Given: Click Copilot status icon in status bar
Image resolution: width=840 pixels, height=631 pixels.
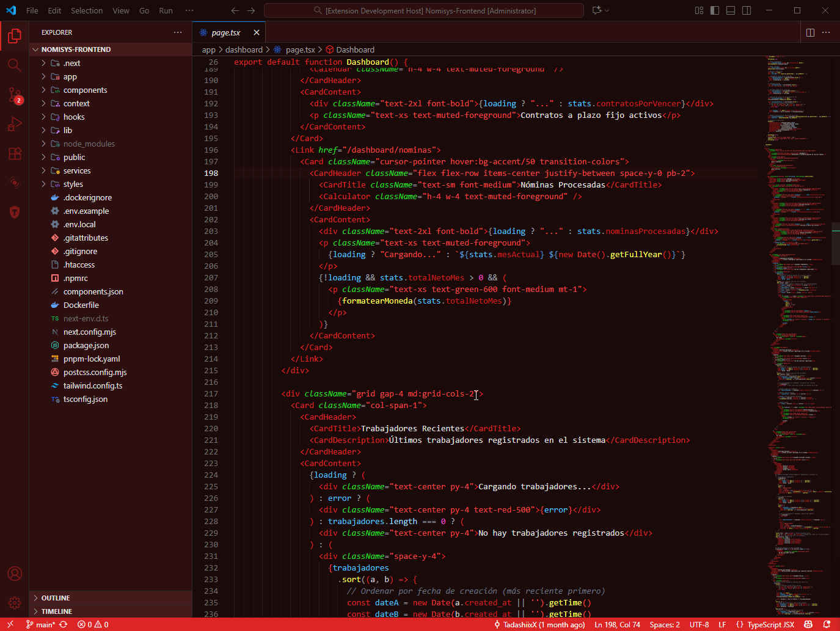Looking at the screenshot, I should pyautogui.click(x=808, y=624).
